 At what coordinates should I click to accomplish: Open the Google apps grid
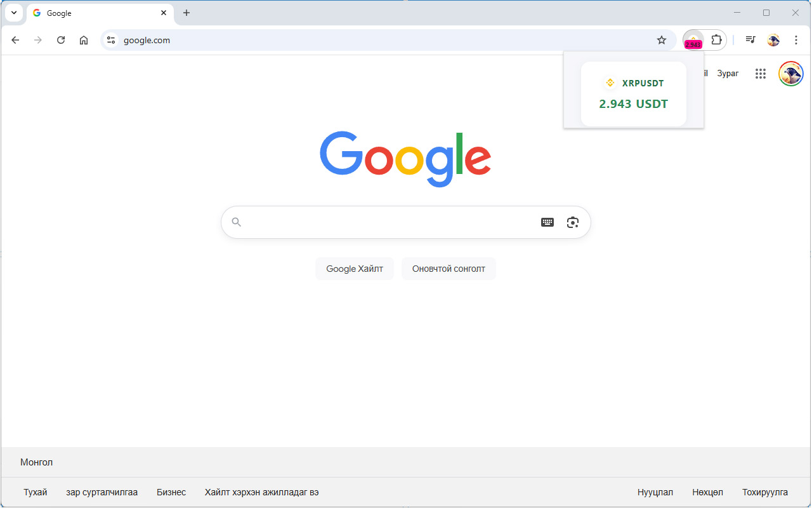(761, 74)
